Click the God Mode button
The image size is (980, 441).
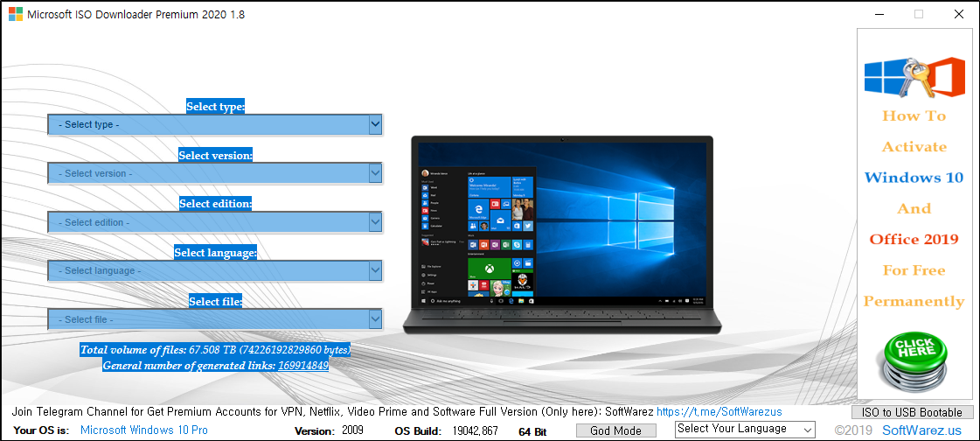click(x=615, y=430)
